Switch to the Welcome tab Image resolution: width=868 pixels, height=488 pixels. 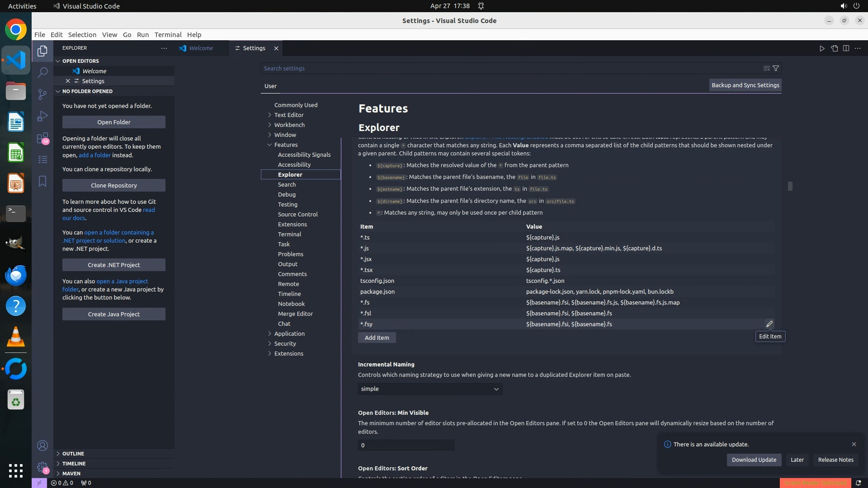click(x=201, y=48)
